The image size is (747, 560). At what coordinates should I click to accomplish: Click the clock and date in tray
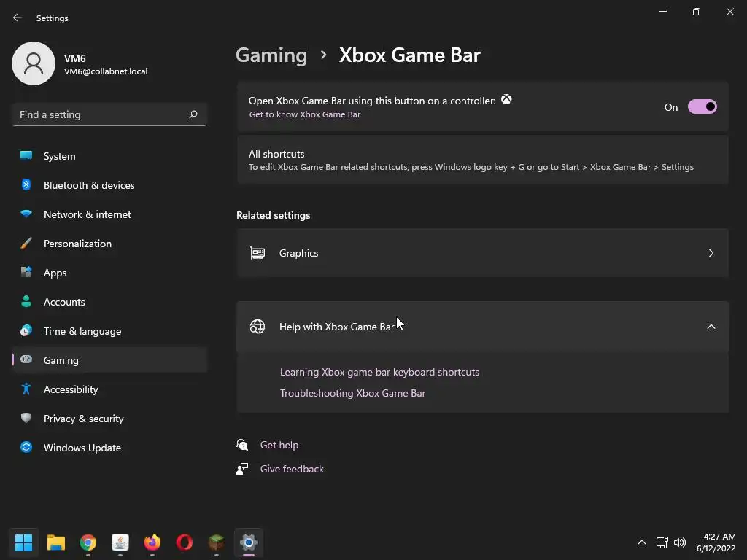[x=716, y=542]
